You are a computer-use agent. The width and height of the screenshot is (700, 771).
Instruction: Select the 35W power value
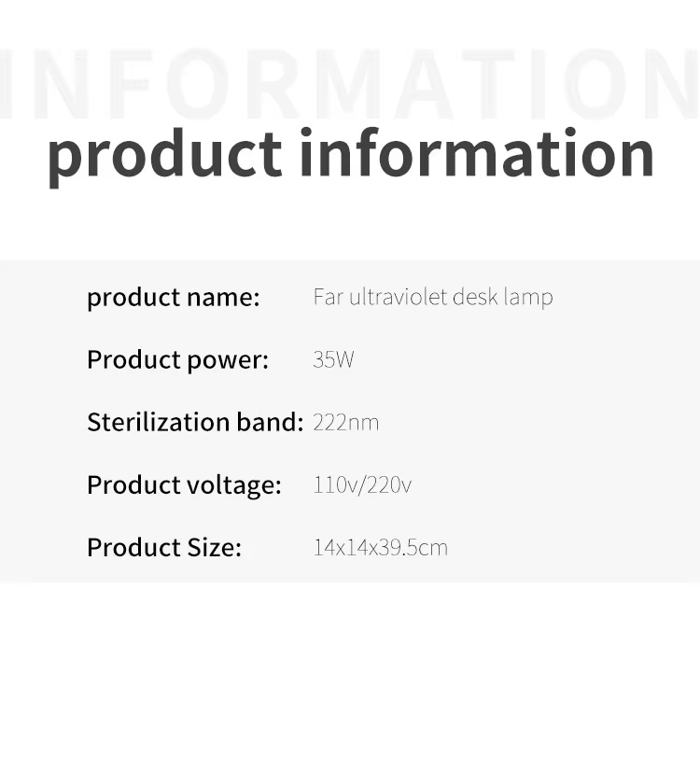(333, 359)
